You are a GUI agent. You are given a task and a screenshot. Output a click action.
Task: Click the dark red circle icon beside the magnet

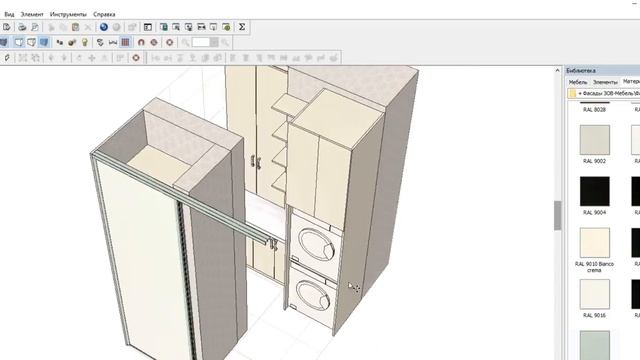pyautogui.click(x=154, y=42)
